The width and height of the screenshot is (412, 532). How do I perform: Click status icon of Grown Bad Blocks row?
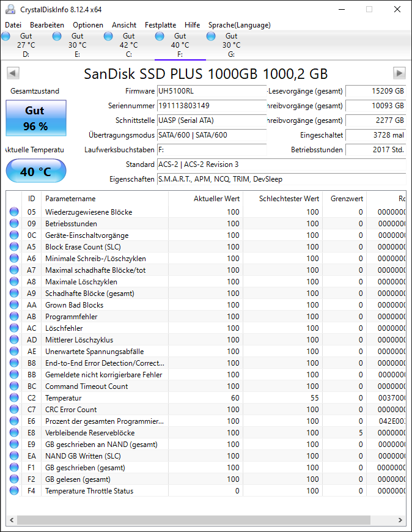(x=14, y=305)
